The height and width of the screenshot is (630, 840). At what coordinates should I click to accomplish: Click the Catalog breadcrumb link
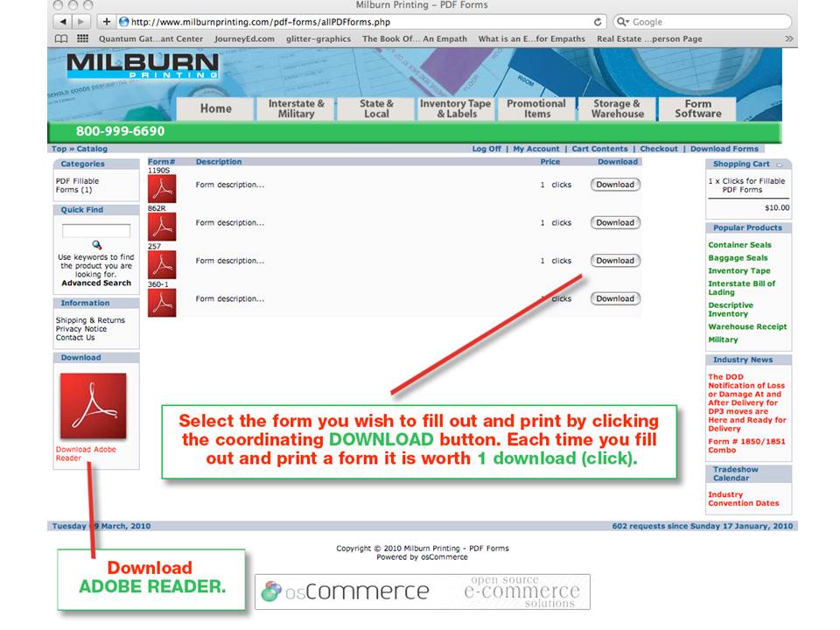(92, 149)
